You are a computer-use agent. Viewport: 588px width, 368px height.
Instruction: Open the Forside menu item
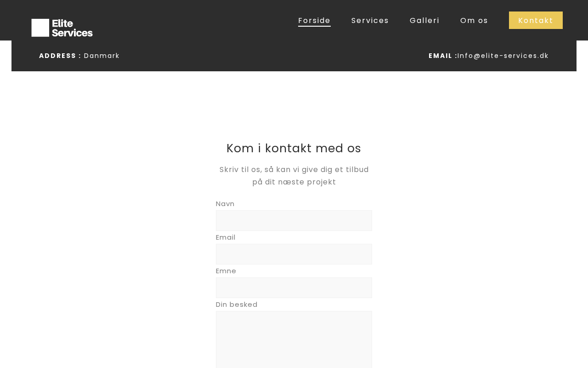tap(314, 20)
